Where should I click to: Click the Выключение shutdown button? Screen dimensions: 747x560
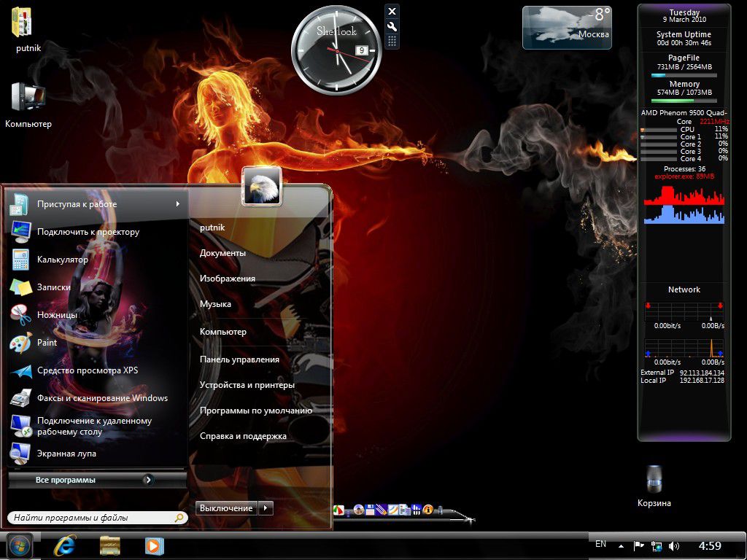[226, 508]
